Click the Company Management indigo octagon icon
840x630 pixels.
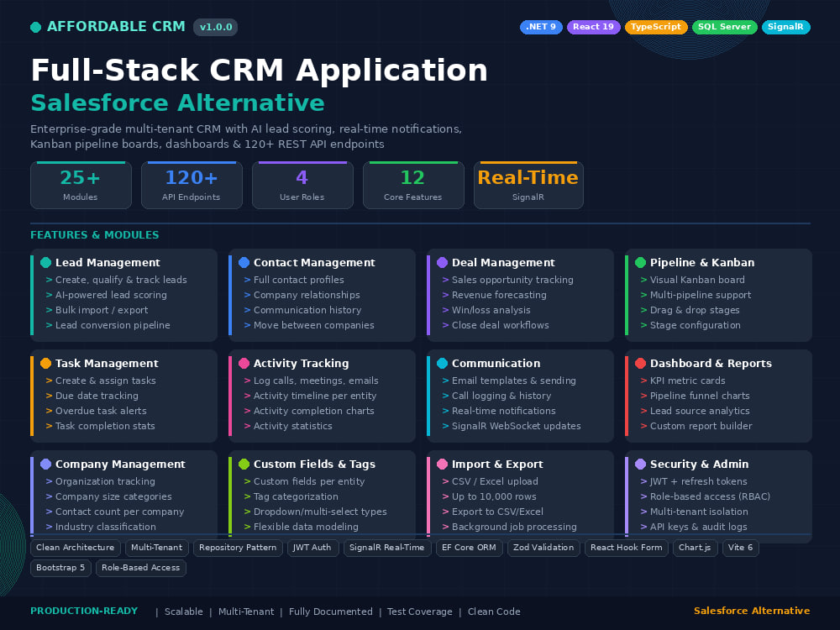45,464
